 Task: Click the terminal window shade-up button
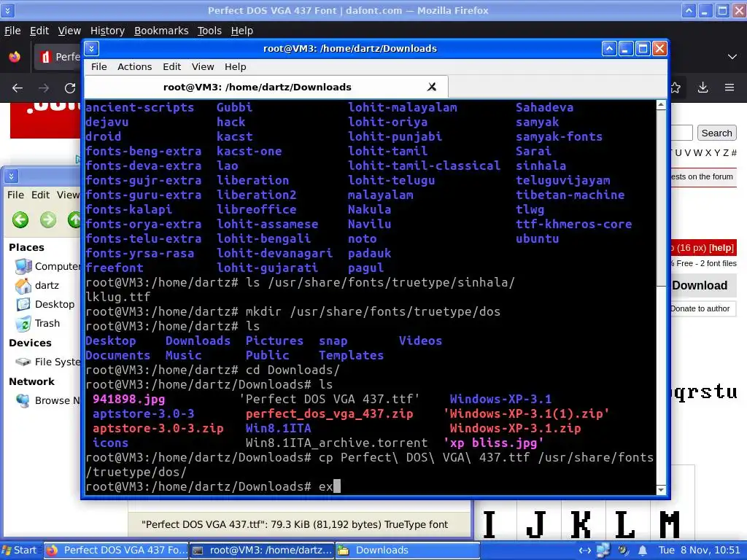pos(609,48)
